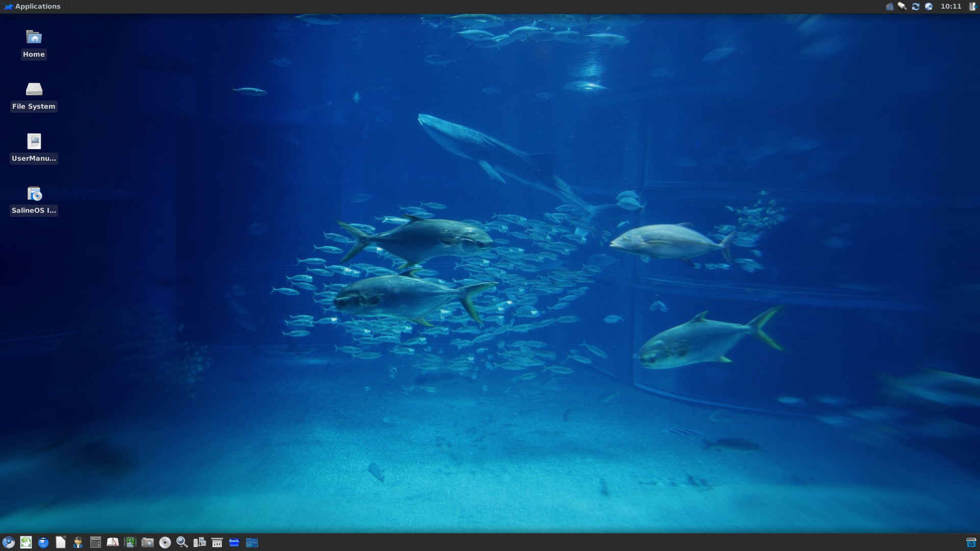Open the magnifying glass search launcher
Screen dimensions: 980x551
pyautogui.click(x=182, y=542)
